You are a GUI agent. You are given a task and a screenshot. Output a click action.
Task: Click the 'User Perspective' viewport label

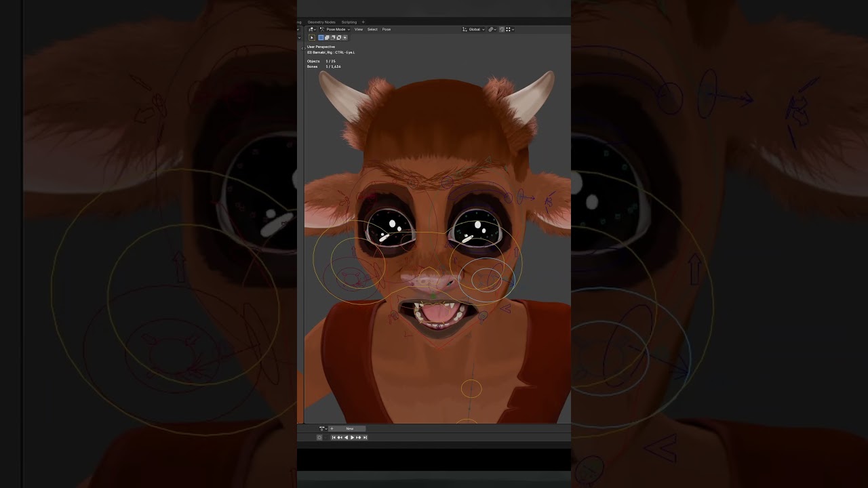point(321,47)
